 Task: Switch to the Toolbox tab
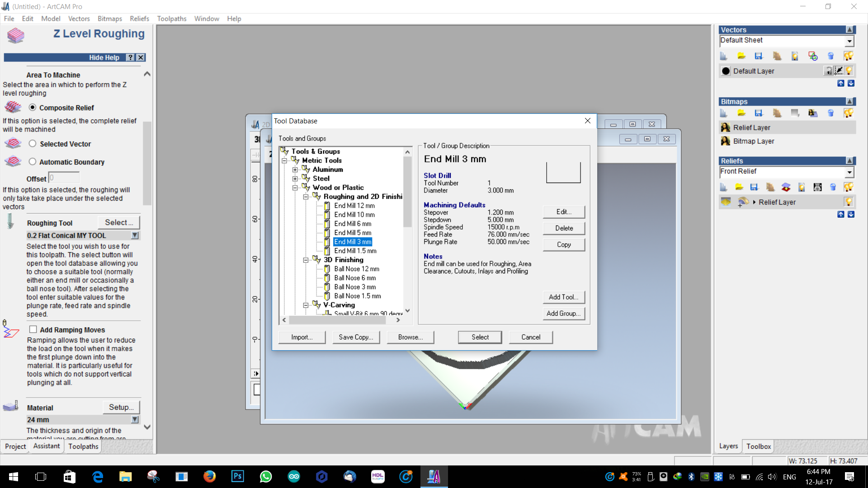click(758, 446)
